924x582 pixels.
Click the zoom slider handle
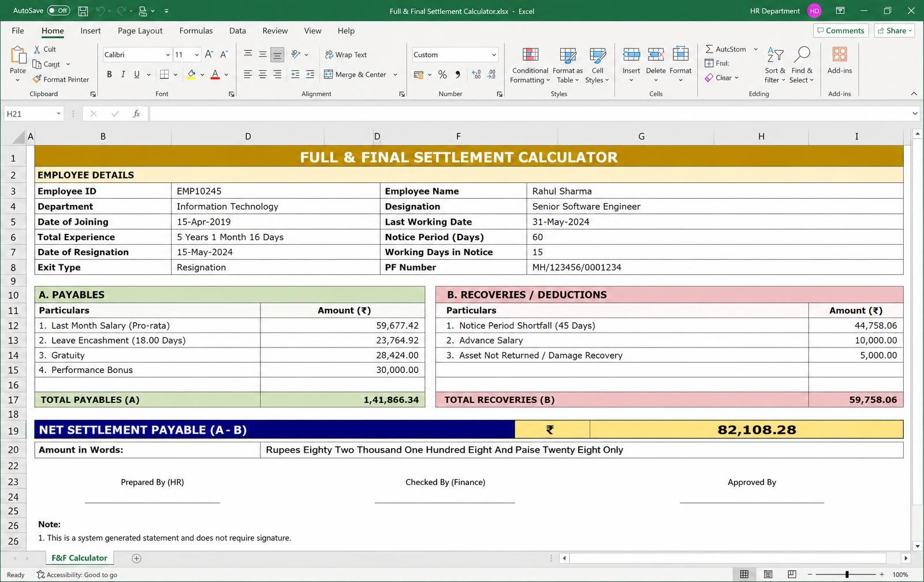[x=847, y=574]
